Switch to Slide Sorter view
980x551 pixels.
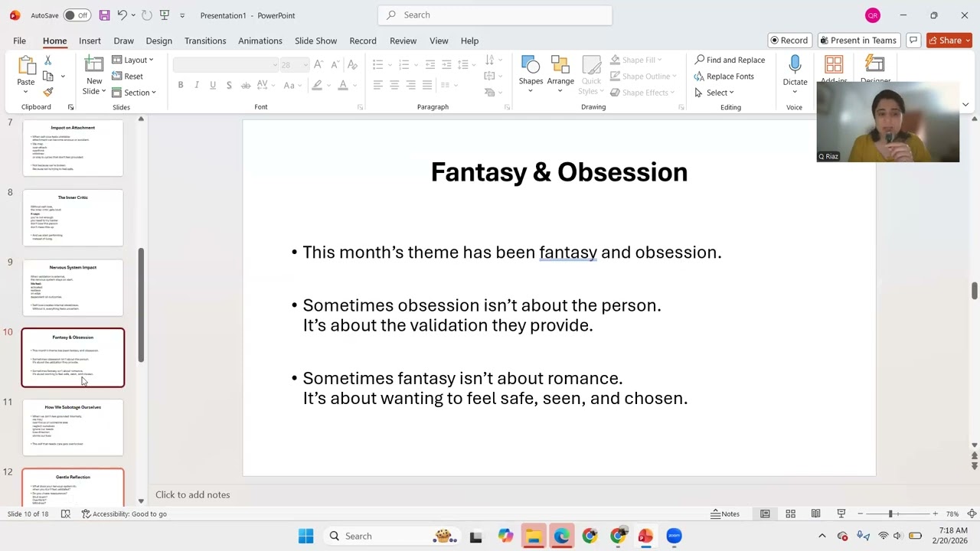[x=790, y=514]
